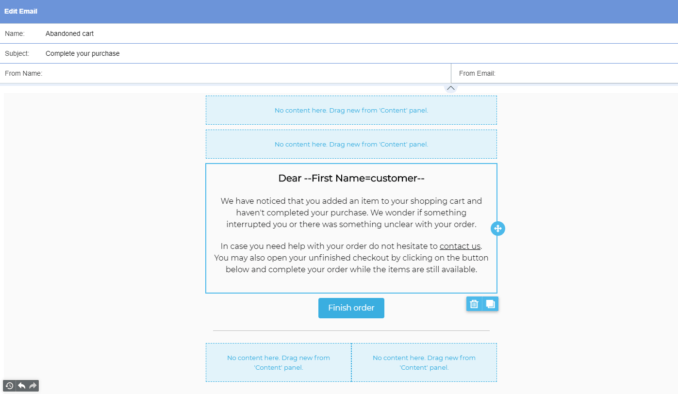Select the topmost empty content placeholder

tap(351, 110)
